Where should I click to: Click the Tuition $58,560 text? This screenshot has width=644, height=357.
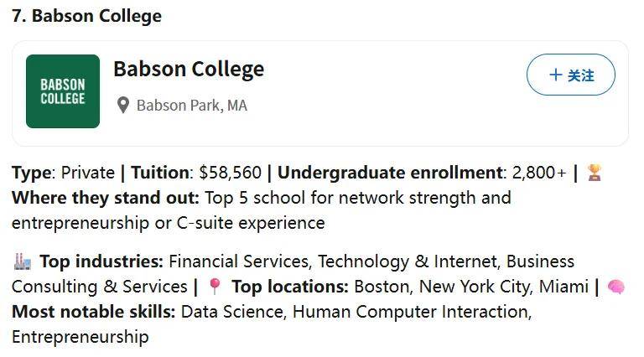click(196, 173)
